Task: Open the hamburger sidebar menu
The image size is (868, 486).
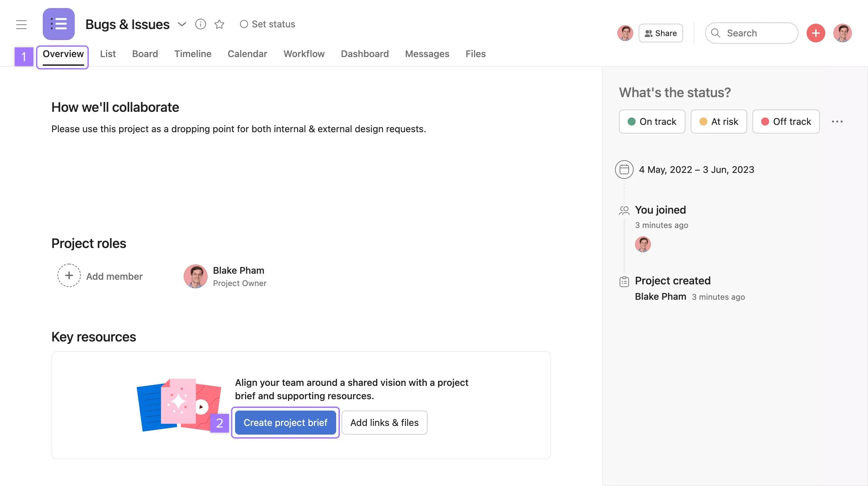Action: [x=21, y=24]
